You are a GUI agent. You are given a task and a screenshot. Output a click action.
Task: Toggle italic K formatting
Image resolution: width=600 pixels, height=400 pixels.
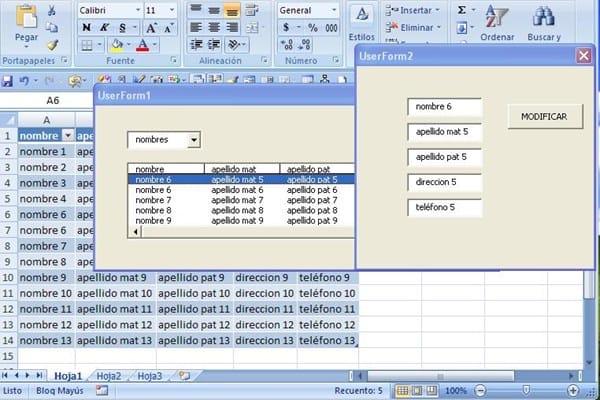click(x=104, y=28)
